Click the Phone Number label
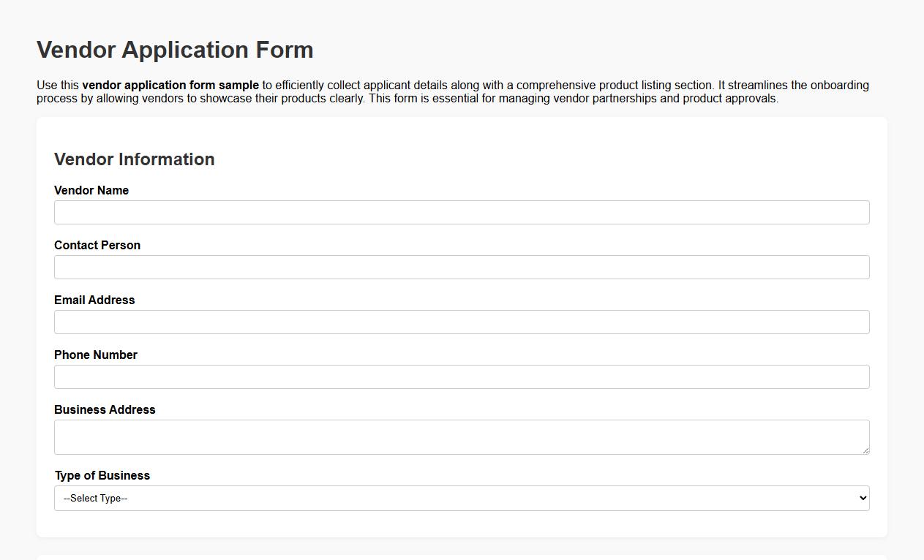 (x=96, y=355)
